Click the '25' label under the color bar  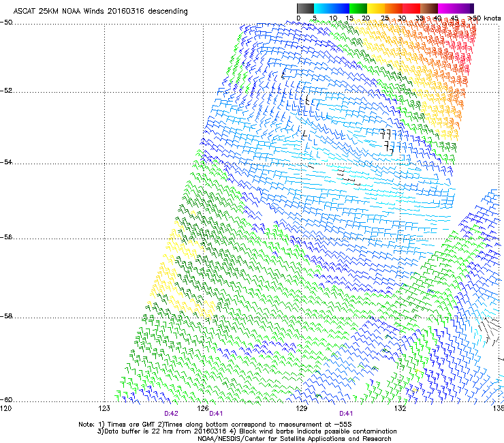click(x=385, y=18)
